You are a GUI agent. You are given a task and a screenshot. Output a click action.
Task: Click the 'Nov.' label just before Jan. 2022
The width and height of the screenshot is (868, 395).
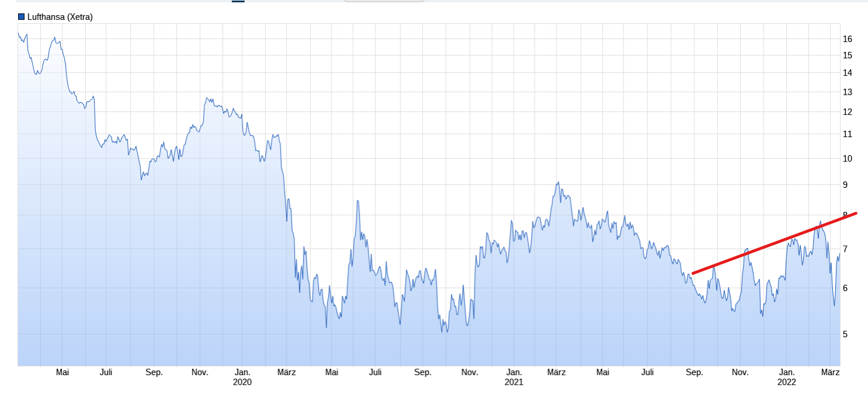[x=740, y=372]
